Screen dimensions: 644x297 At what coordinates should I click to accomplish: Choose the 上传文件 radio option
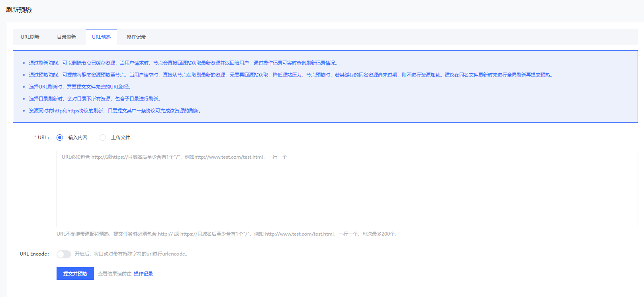(103, 138)
